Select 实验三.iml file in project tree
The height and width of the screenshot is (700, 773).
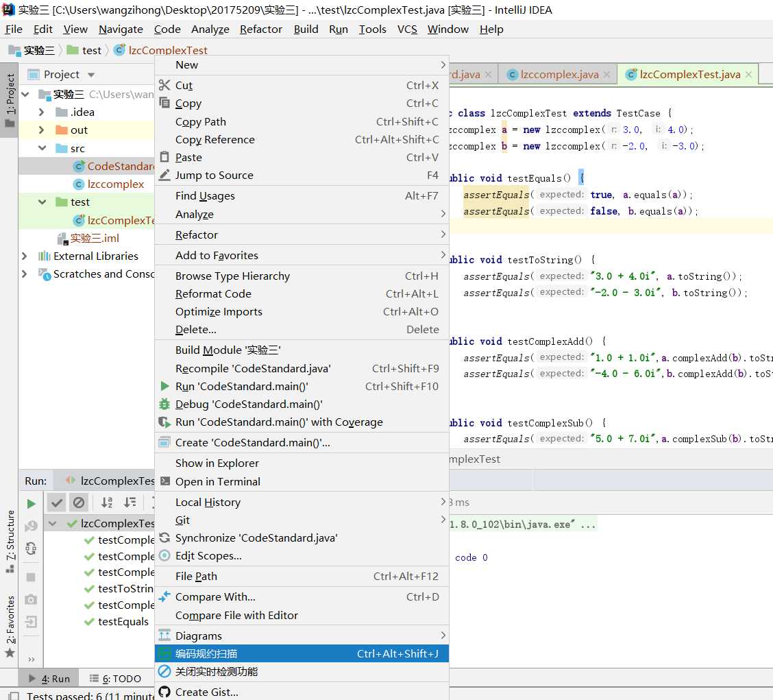[88, 239]
